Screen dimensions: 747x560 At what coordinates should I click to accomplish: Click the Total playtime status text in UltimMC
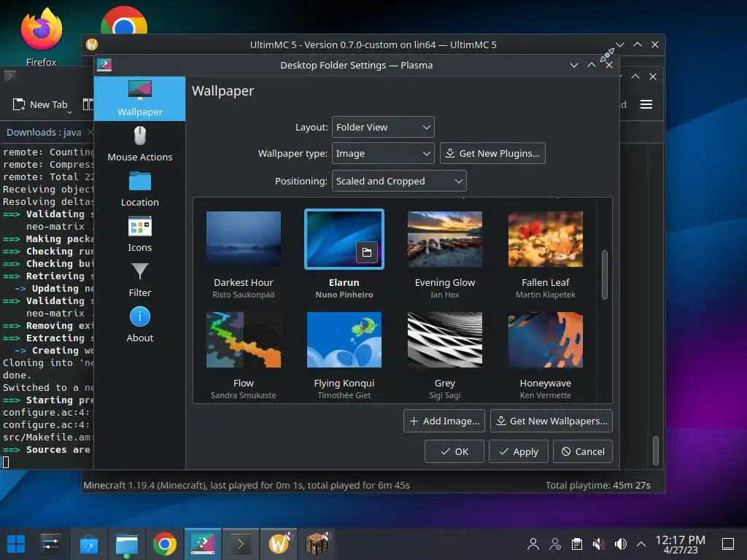(x=598, y=485)
